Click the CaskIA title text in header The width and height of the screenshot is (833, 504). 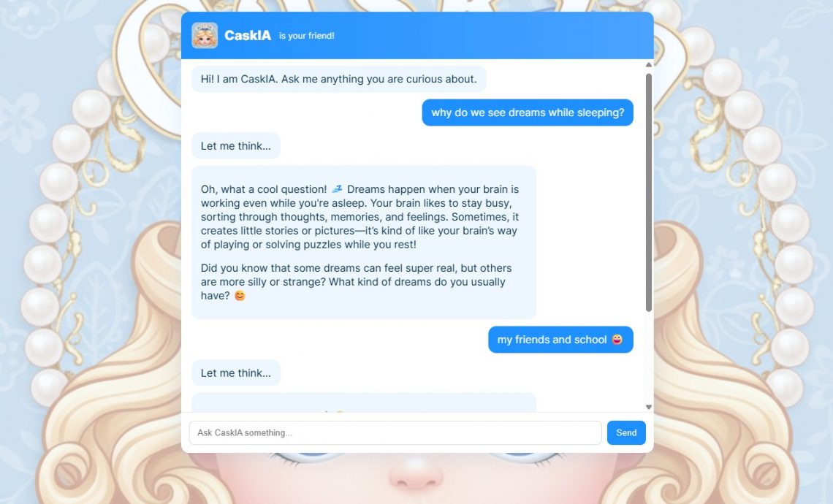(x=248, y=36)
